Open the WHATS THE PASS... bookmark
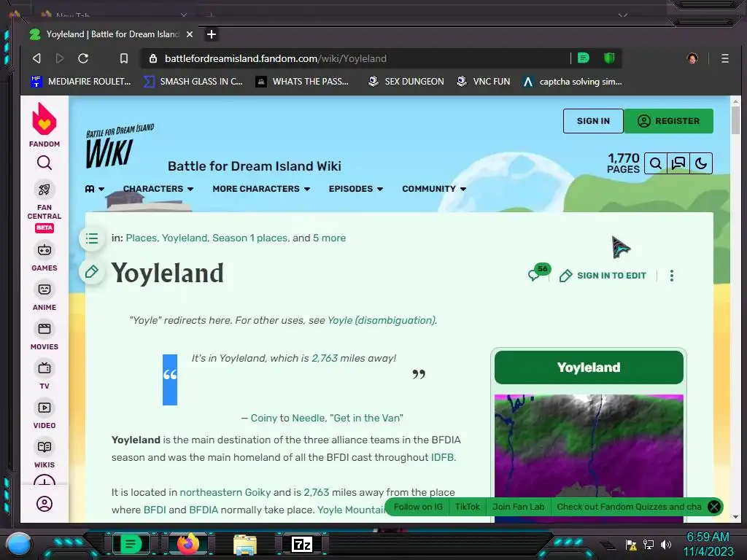747x560 pixels. pos(302,82)
